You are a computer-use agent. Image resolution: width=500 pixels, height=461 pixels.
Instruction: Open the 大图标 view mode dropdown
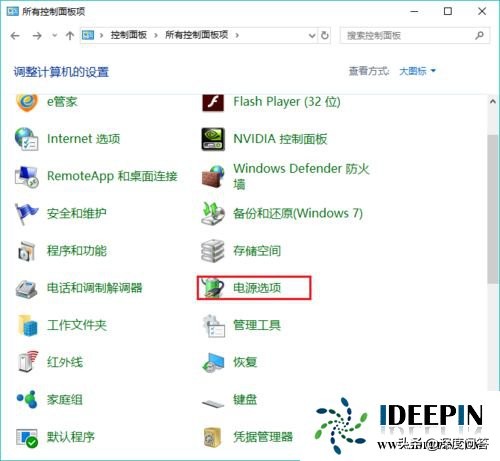point(418,71)
